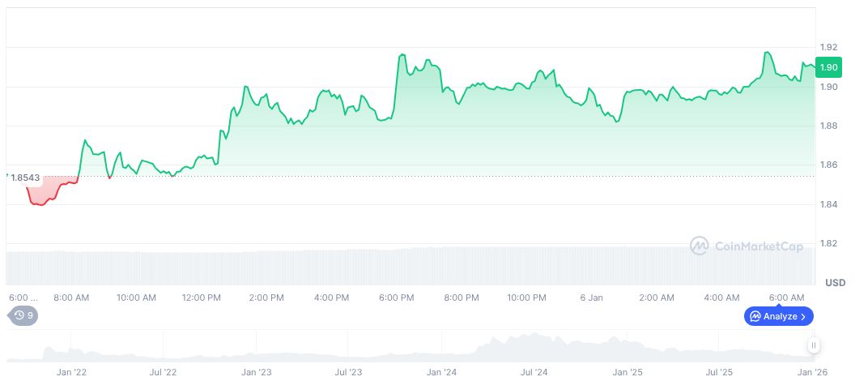Click the 6 Jan date axis label

click(592, 298)
